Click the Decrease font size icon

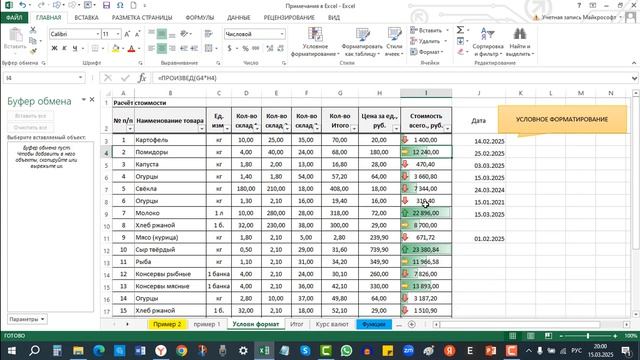(x=137, y=34)
